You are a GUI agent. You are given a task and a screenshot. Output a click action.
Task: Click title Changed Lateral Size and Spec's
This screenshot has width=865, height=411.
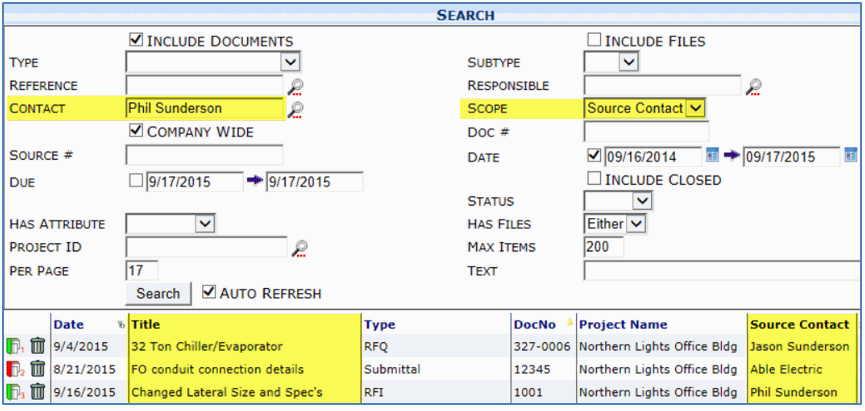coord(227,392)
